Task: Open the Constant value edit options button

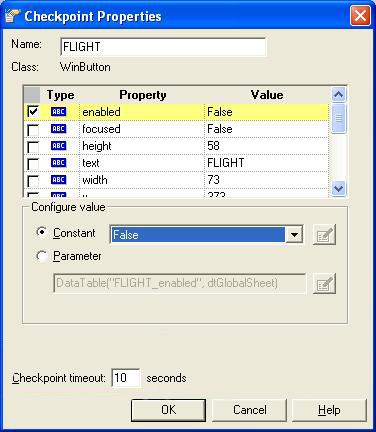Action: [324, 235]
